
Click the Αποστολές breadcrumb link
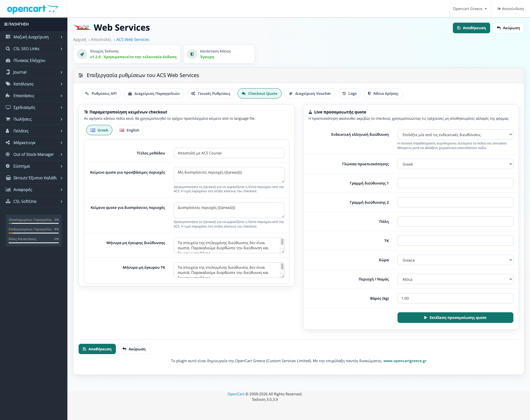coord(101,40)
